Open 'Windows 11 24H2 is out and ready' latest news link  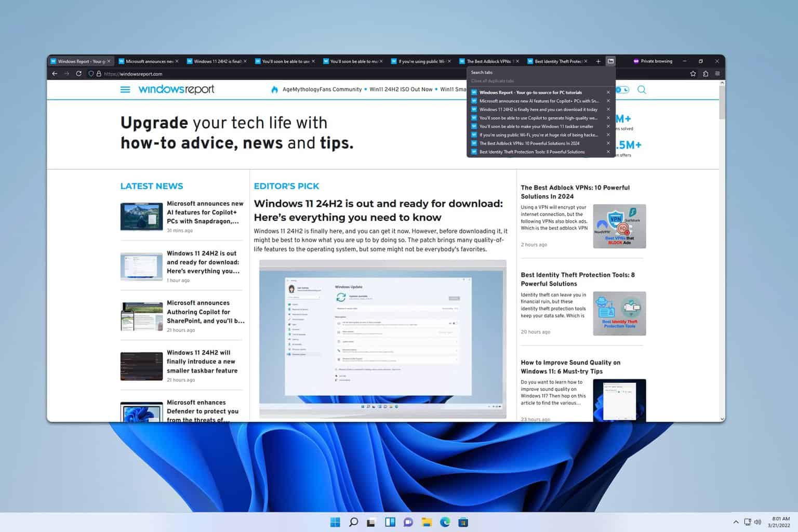[x=203, y=262]
